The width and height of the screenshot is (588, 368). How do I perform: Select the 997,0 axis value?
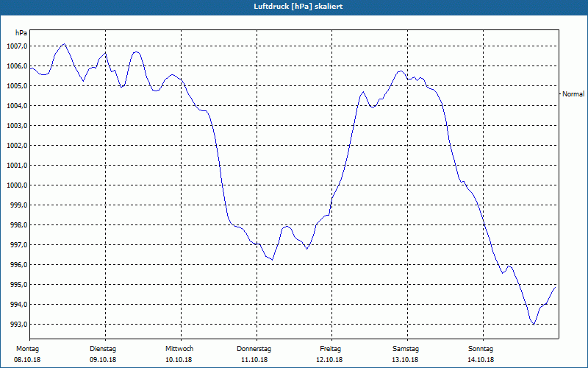(18, 245)
